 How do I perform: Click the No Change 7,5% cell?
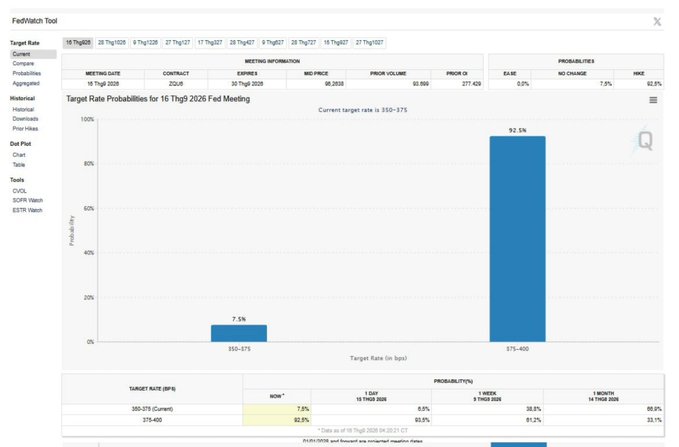[x=572, y=84]
